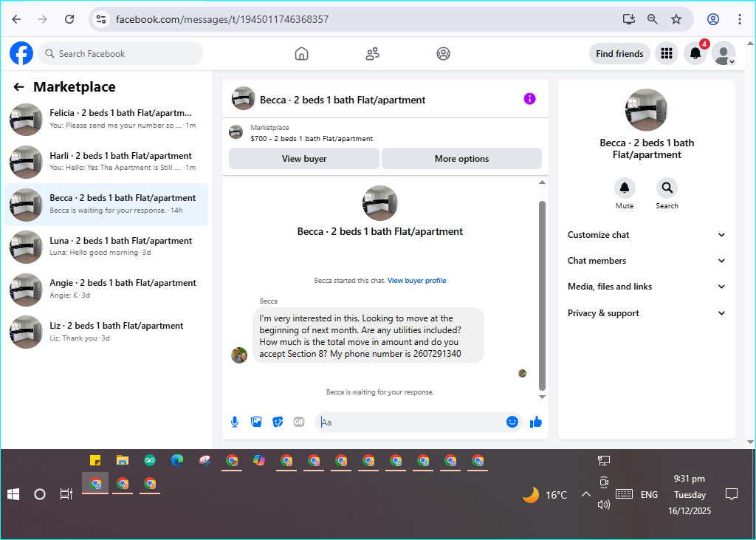Open the account profile avatar menu

pos(724,54)
